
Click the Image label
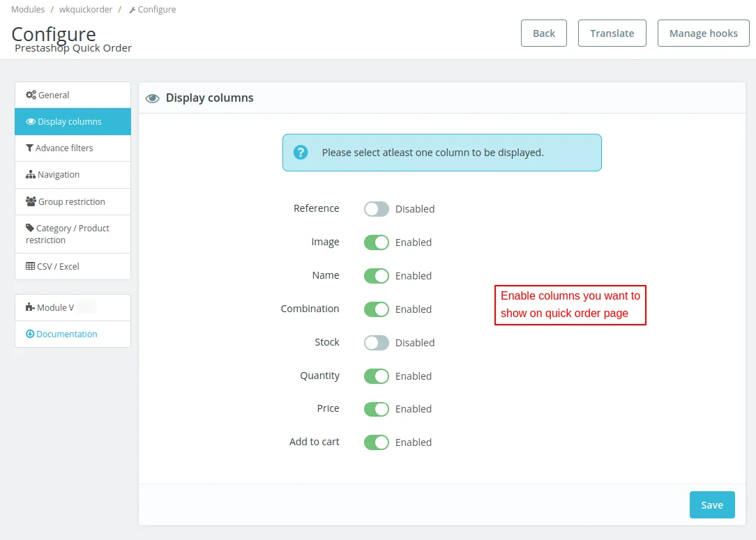tap(325, 242)
